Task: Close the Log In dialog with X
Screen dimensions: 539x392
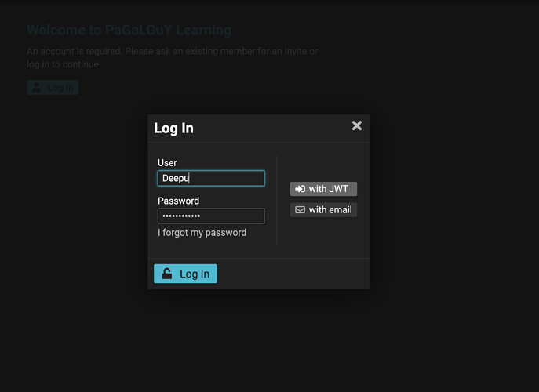Action: tap(357, 125)
